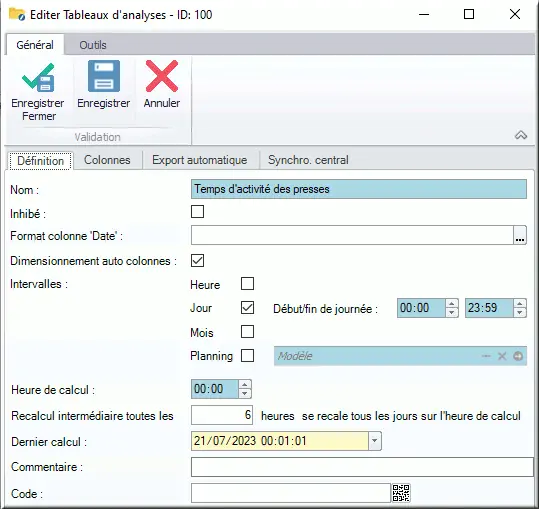Enable the Inhibé checkbox
The height and width of the screenshot is (509, 539).
click(197, 212)
